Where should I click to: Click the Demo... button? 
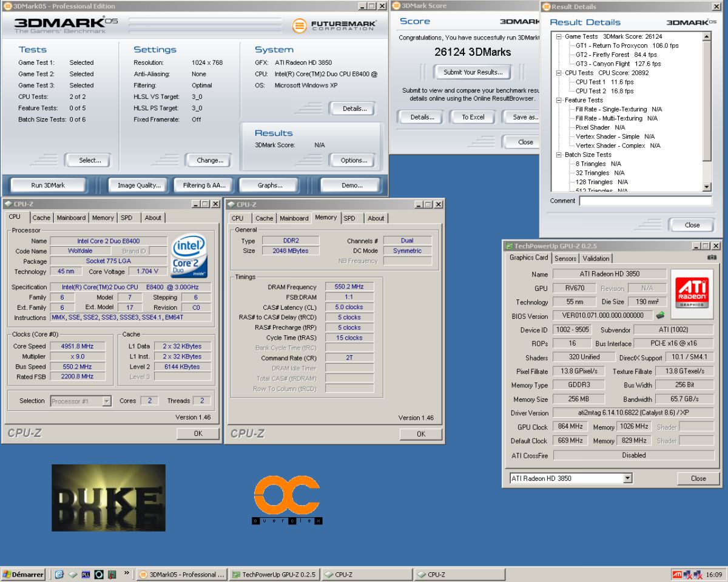point(352,186)
